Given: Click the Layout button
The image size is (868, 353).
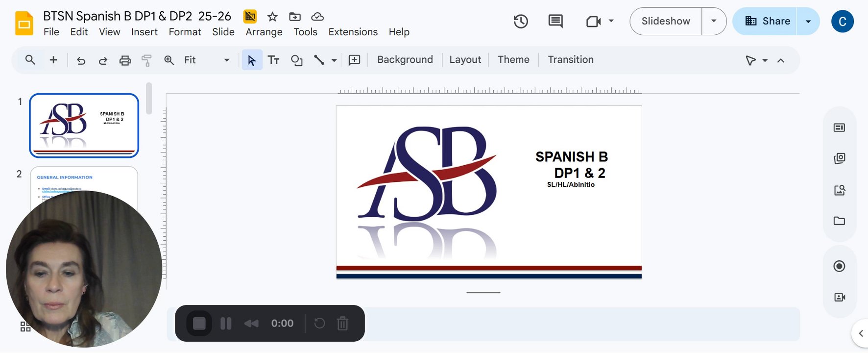Looking at the screenshot, I should point(465,60).
